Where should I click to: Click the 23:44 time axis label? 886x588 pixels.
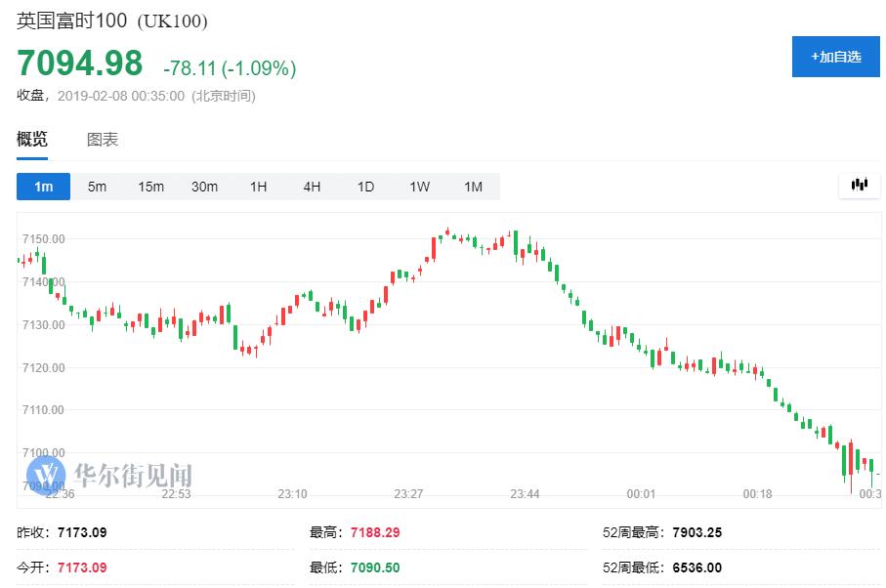[x=525, y=494]
